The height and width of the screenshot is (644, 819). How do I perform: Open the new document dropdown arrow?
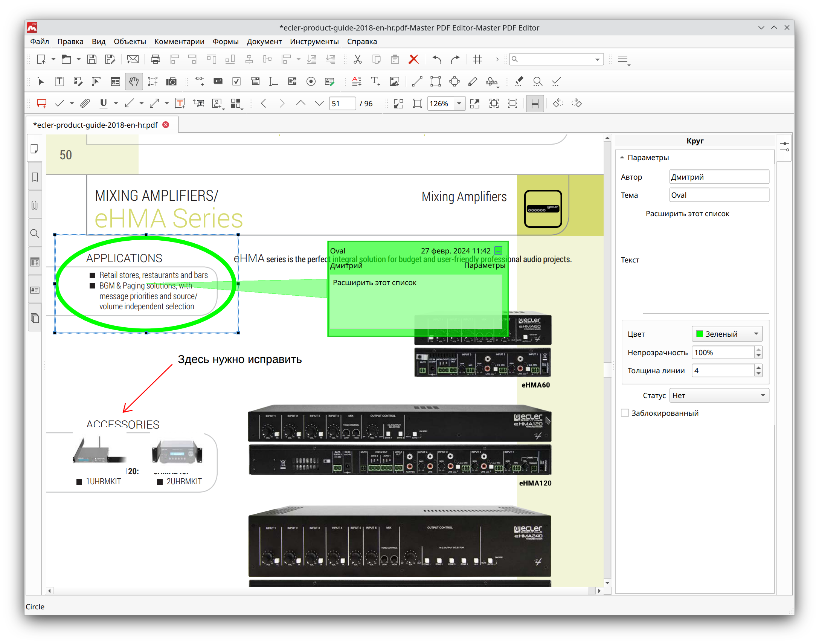tap(53, 59)
